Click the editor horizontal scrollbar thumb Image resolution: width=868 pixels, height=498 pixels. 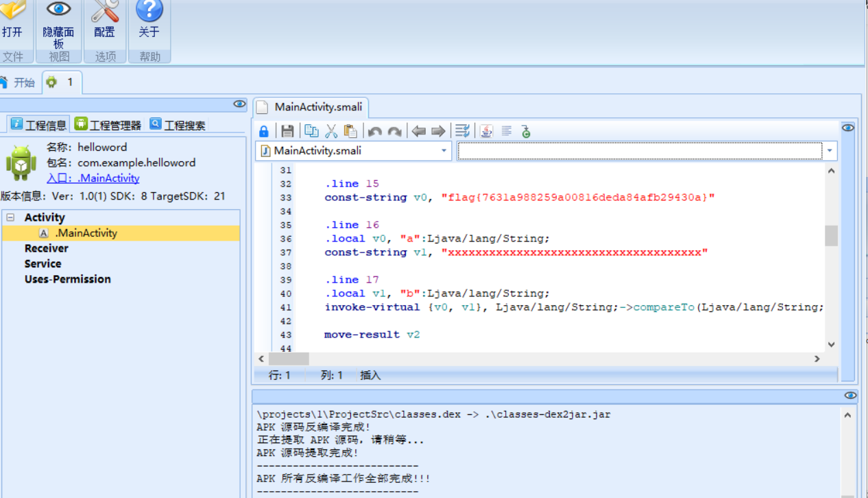coord(289,359)
